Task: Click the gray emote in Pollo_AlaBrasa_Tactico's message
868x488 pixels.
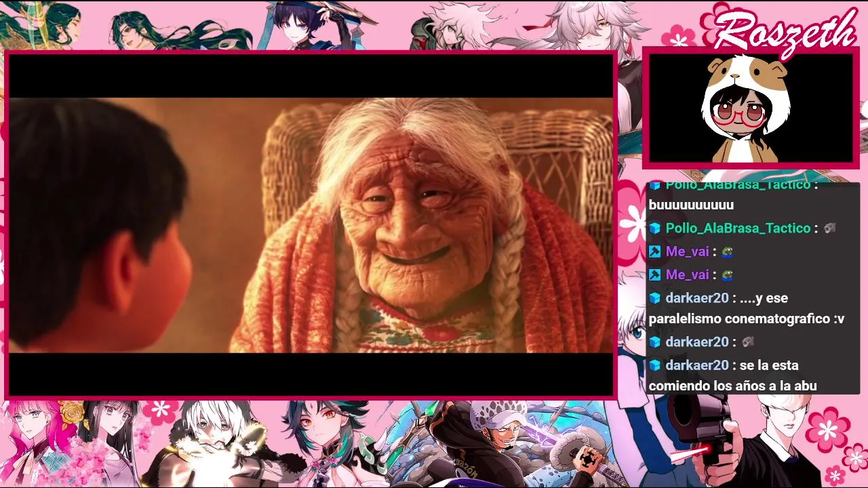Action: coord(830,228)
